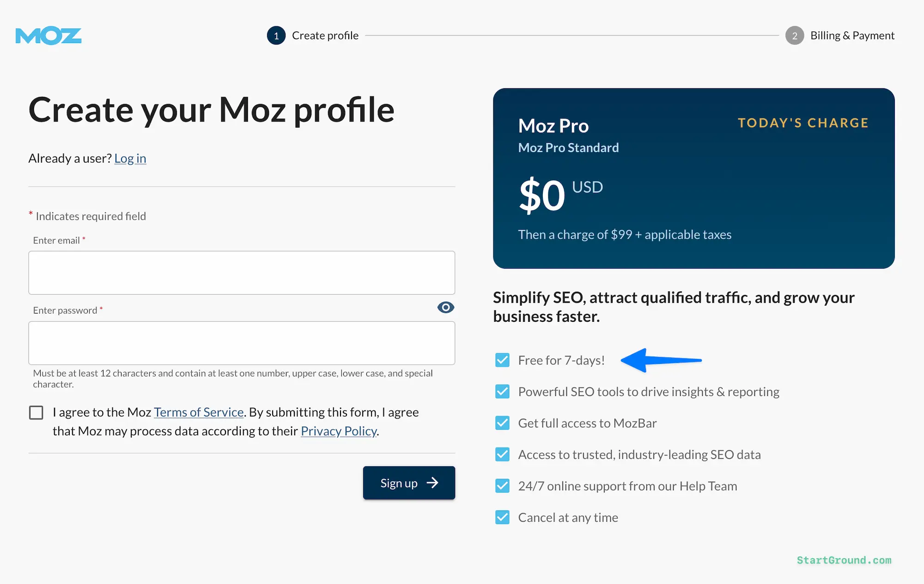
Task: Click "24/7 online support from our Help Team"
Action: pyautogui.click(x=627, y=486)
